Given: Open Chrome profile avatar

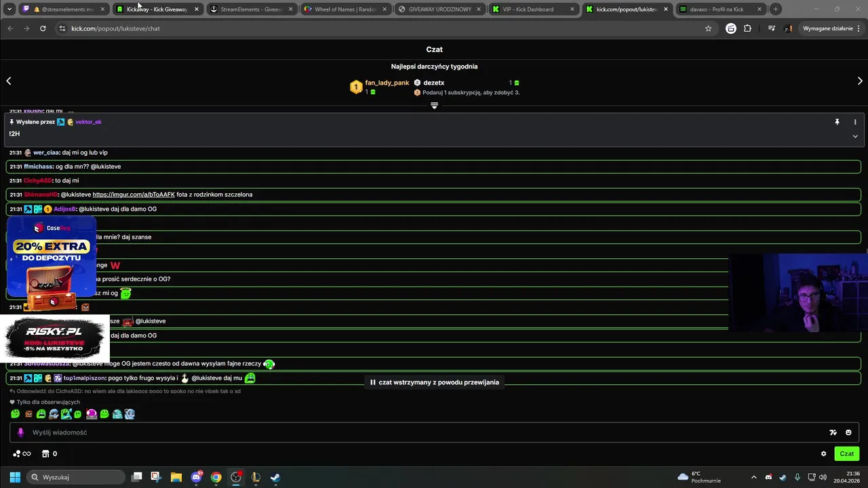Looking at the screenshot, I should [788, 28].
